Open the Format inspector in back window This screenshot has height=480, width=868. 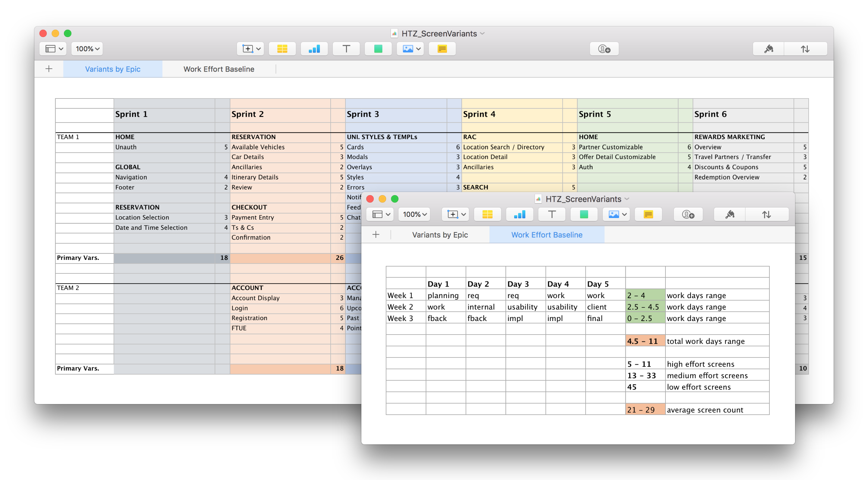(x=768, y=49)
